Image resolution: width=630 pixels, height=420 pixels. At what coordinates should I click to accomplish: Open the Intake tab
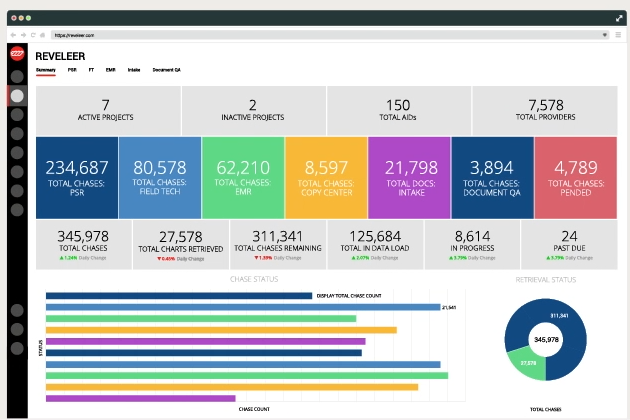point(134,70)
